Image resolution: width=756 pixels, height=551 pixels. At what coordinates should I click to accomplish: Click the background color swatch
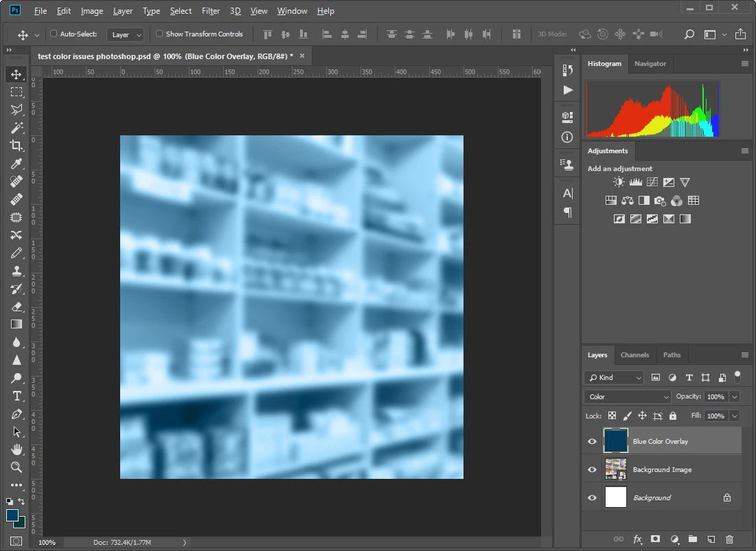pyautogui.click(x=21, y=524)
